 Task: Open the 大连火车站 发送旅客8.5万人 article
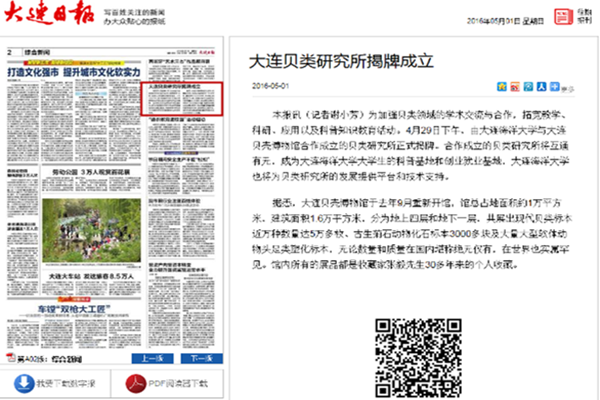[91, 276]
